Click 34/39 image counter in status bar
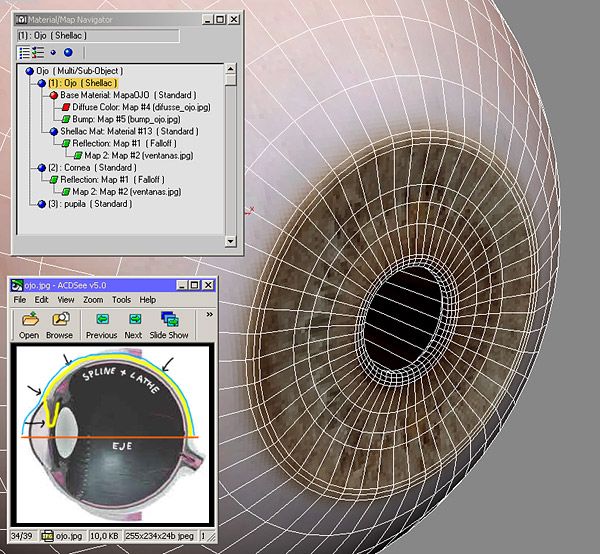This screenshot has height=554, width=600. (22, 536)
